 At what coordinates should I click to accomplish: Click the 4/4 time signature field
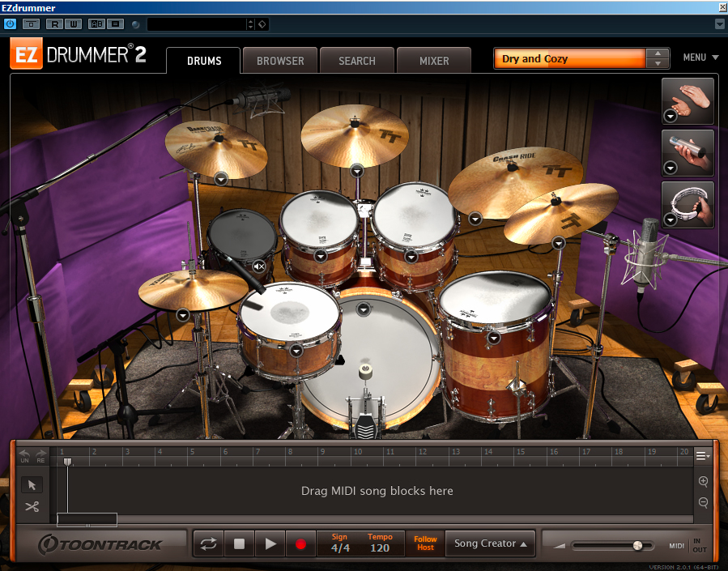pyautogui.click(x=340, y=548)
